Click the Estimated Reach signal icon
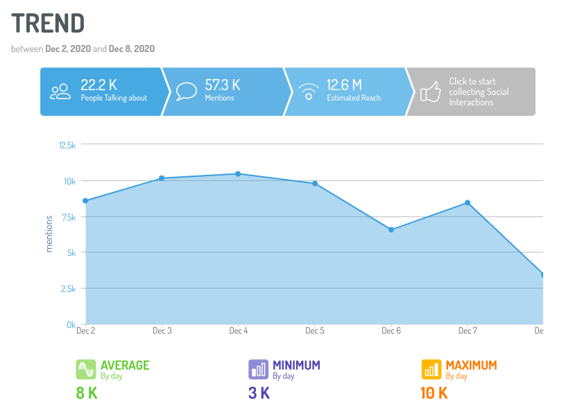 point(309,92)
